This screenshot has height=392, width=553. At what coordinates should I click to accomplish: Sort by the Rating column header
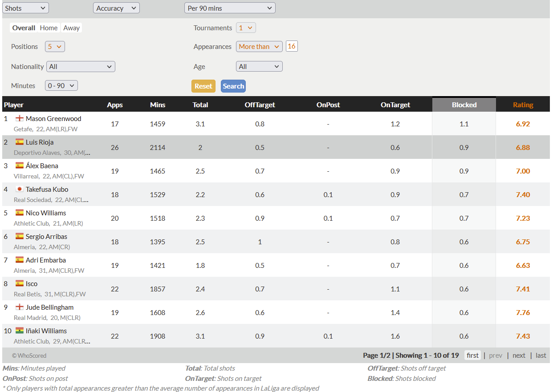[523, 105]
